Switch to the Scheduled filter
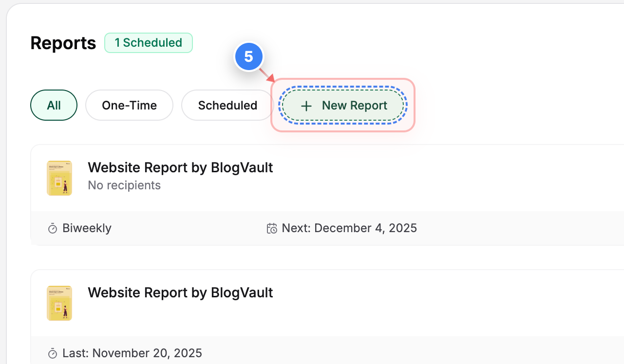This screenshot has width=624, height=364. [x=227, y=105]
